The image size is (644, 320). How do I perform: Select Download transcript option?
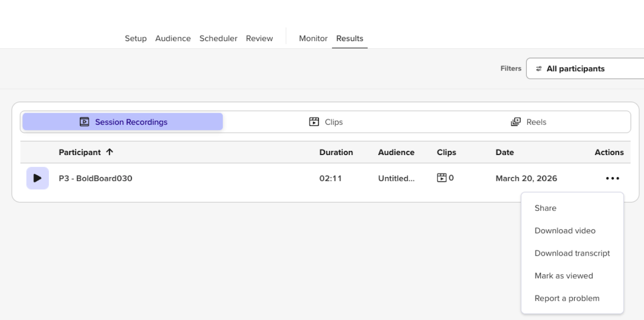pos(572,253)
